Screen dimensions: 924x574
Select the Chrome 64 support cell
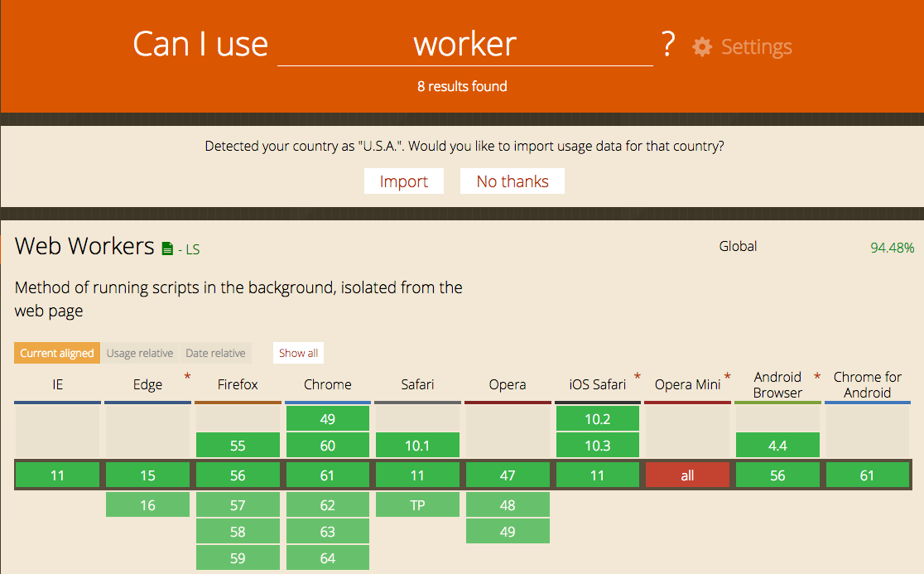(328, 558)
